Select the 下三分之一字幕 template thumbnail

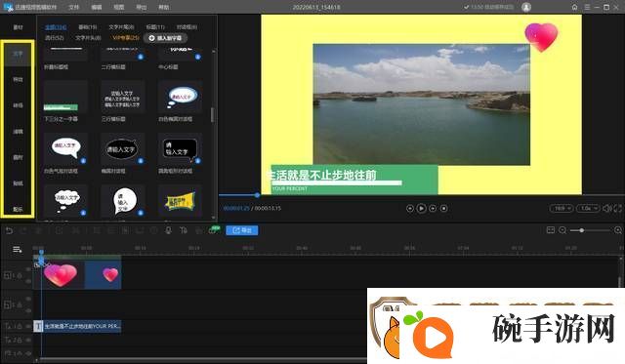point(65,97)
